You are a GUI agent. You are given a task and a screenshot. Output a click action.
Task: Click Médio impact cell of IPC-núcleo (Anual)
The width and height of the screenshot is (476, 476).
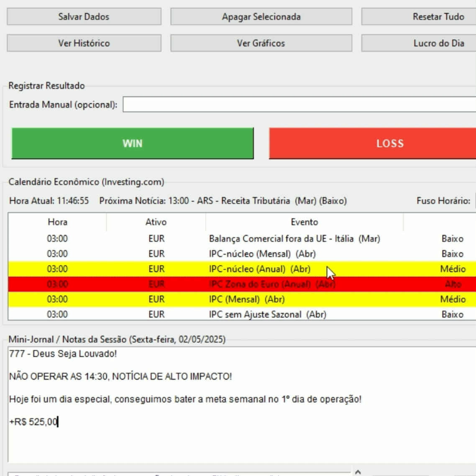(453, 269)
